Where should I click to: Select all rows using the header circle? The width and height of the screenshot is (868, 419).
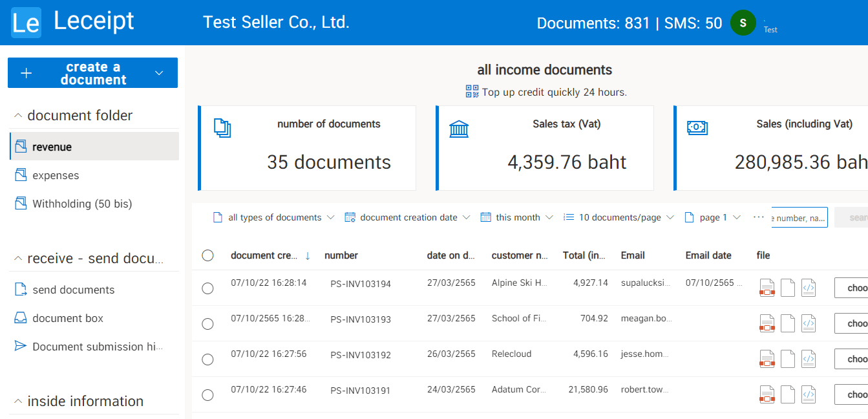[207, 255]
